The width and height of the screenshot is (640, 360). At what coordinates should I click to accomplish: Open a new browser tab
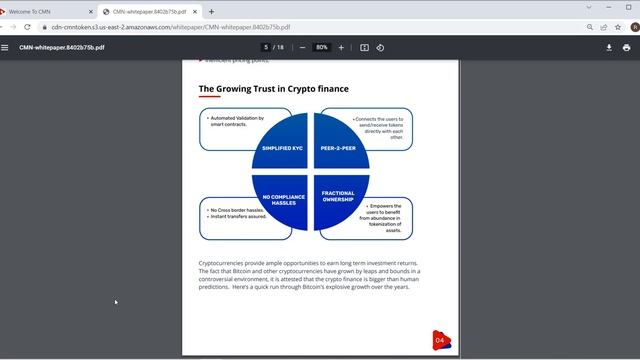click(211, 12)
